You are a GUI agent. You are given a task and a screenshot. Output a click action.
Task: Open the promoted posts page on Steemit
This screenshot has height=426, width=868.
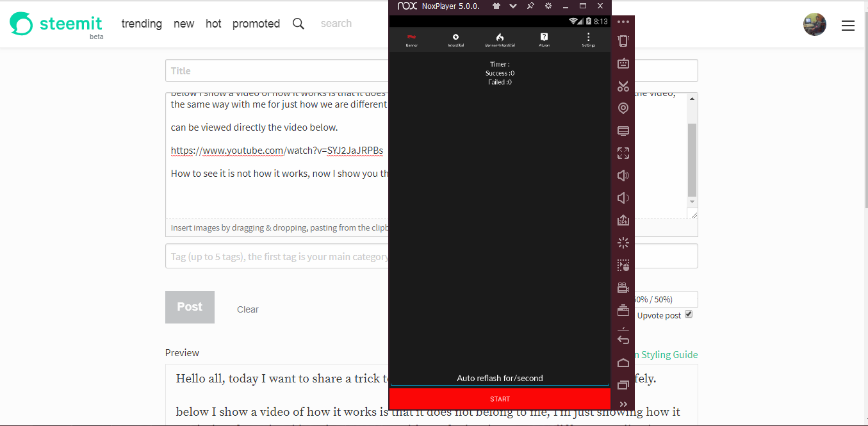point(256,24)
